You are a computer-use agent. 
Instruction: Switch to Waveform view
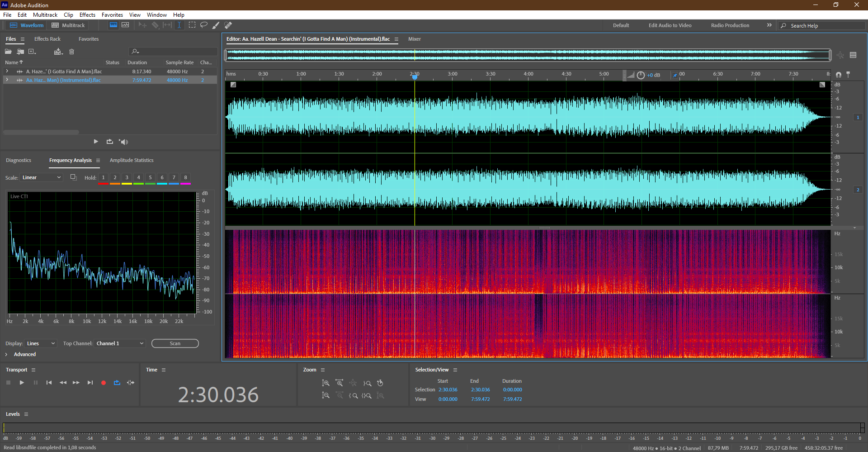[27, 25]
